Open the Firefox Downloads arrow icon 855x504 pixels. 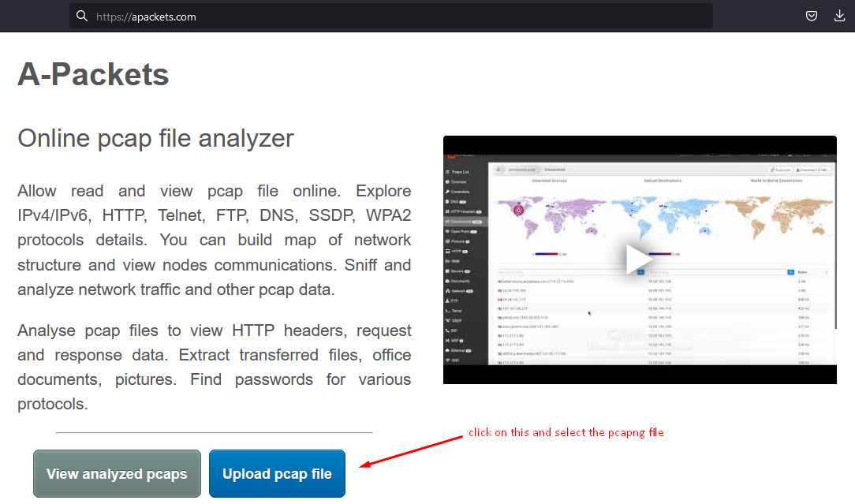click(x=839, y=16)
